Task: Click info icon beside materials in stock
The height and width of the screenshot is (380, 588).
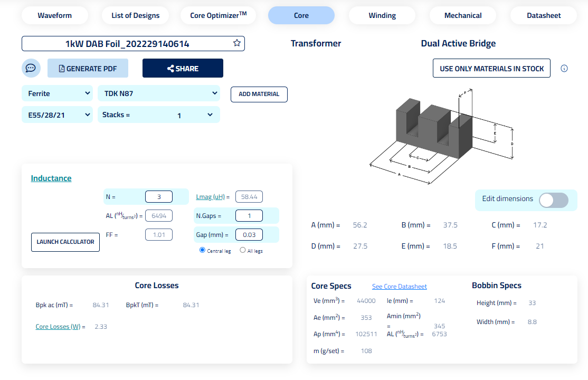Action: 564,68
